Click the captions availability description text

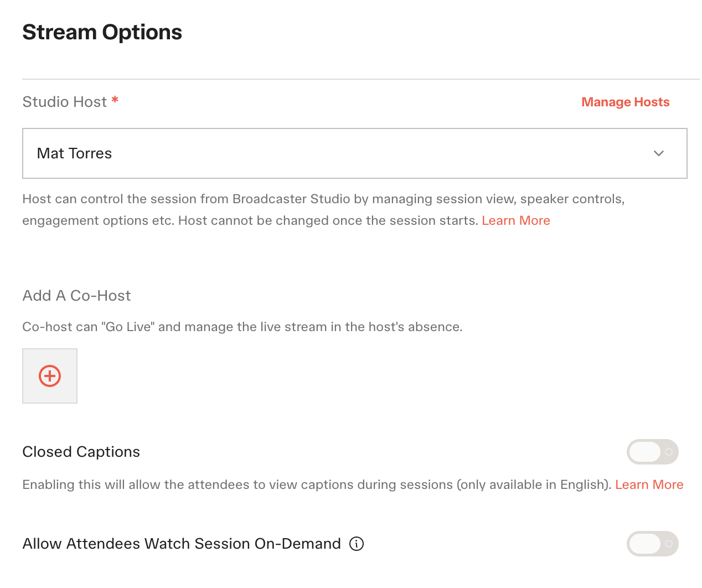(x=317, y=484)
